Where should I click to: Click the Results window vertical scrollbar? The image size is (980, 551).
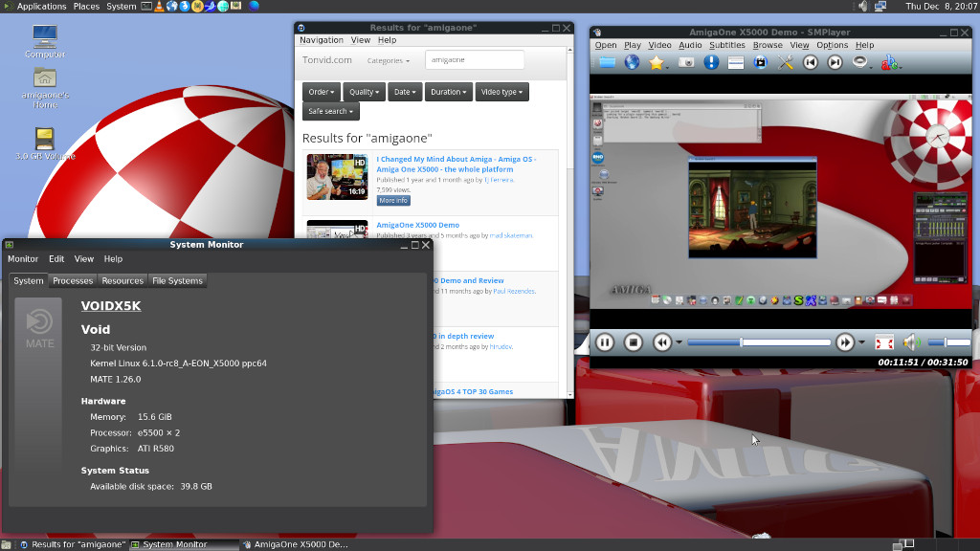[x=570, y=222]
